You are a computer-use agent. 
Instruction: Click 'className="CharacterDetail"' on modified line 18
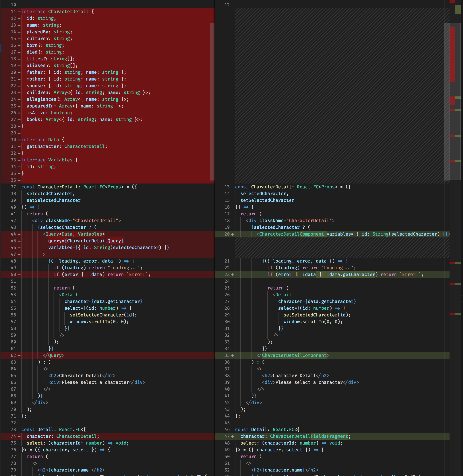click(296, 221)
